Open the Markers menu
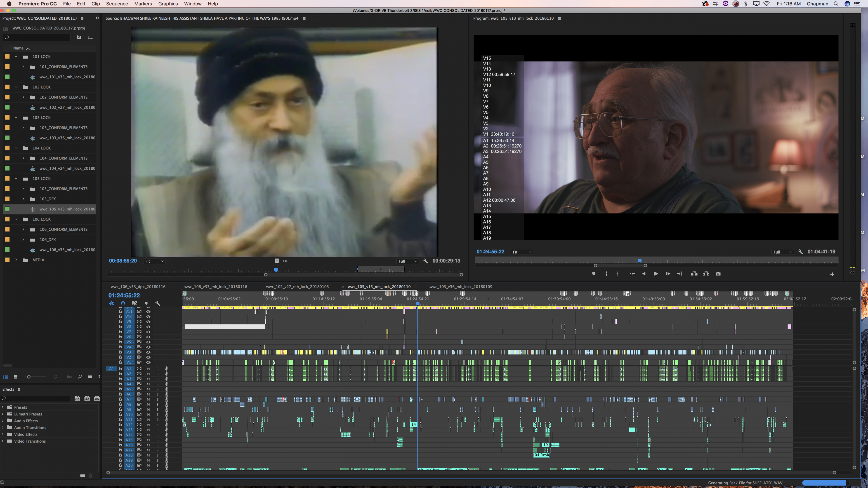 (x=143, y=4)
